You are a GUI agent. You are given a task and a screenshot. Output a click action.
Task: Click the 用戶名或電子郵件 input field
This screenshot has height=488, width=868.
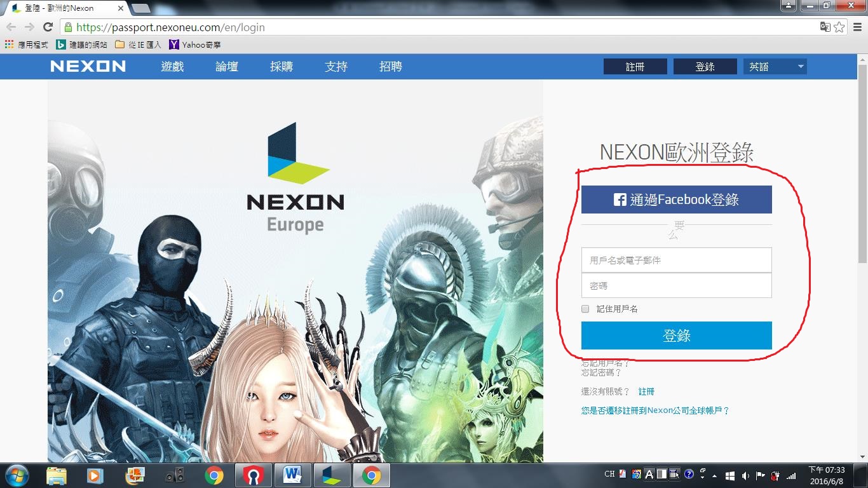click(x=677, y=260)
